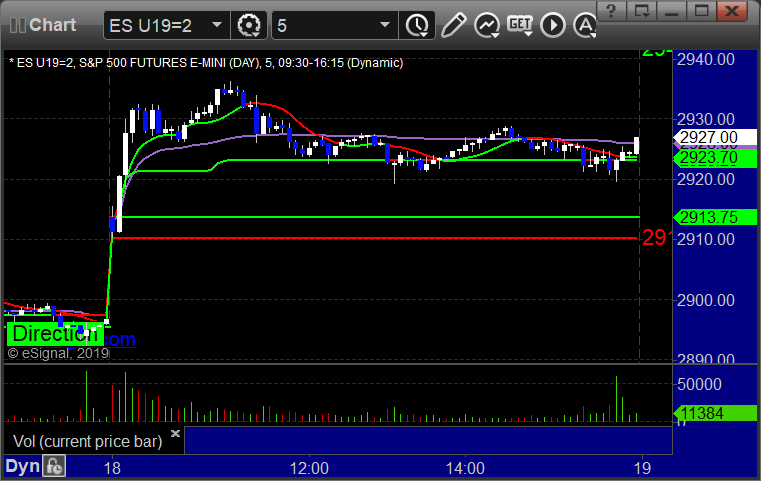Image resolution: width=761 pixels, height=481 pixels.
Task: Click the window pop-out menu button
Action: point(641,10)
